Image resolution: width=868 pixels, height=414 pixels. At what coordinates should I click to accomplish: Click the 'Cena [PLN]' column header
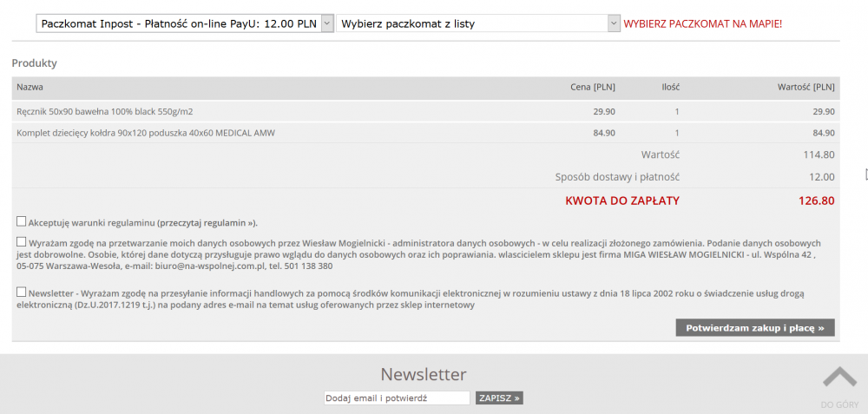tap(593, 87)
